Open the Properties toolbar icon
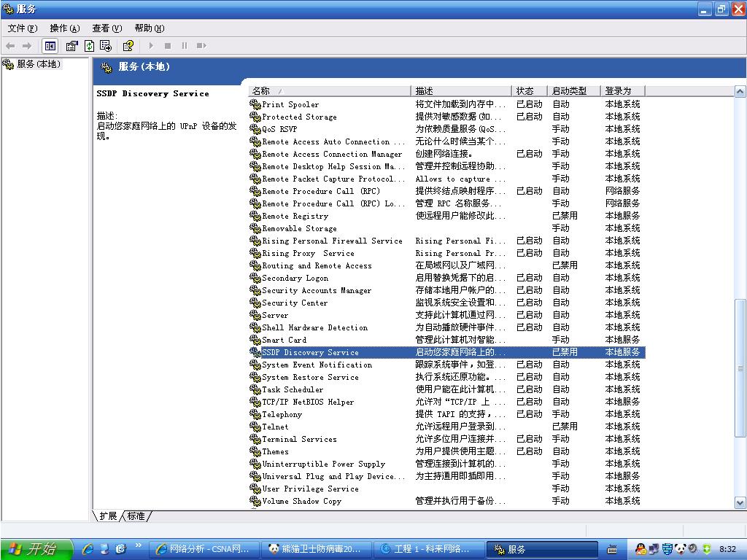747x560 pixels. (71, 46)
